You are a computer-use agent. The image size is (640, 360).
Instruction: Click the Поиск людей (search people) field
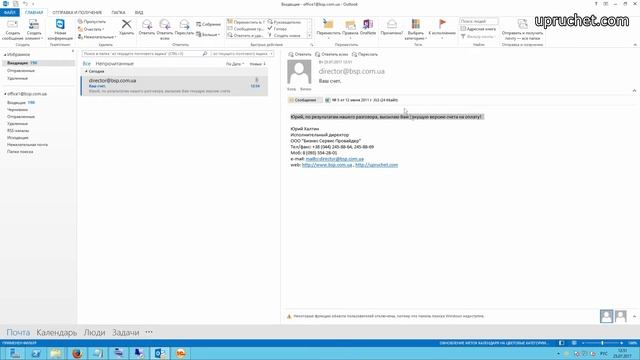[x=478, y=21]
